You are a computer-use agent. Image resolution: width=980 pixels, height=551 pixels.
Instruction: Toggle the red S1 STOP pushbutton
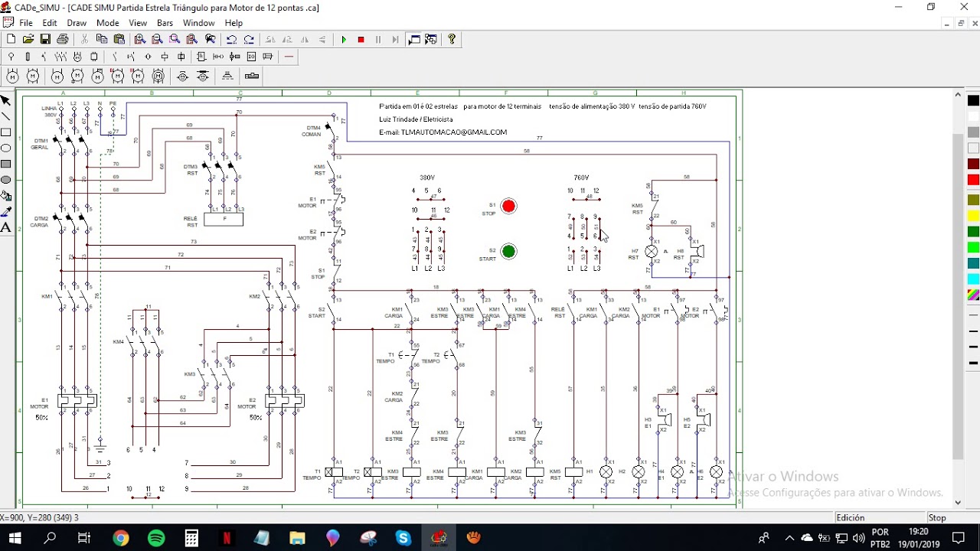tap(508, 206)
